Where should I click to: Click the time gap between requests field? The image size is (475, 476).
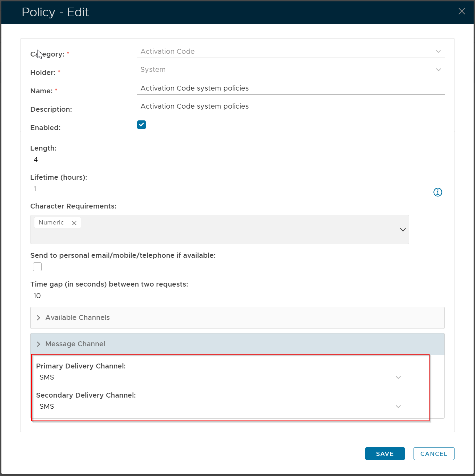point(219,296)
